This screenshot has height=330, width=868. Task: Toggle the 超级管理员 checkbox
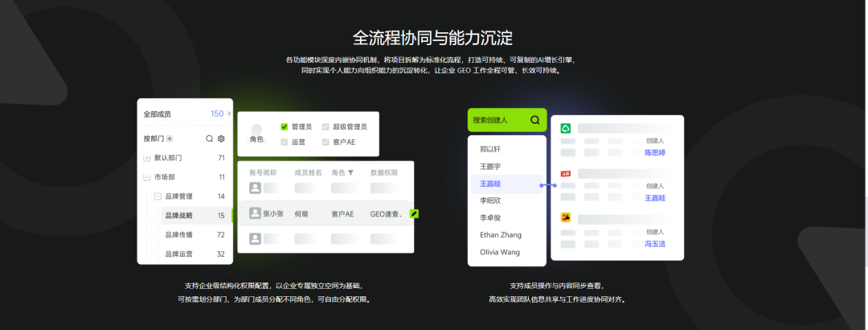[x=325, y=126]
